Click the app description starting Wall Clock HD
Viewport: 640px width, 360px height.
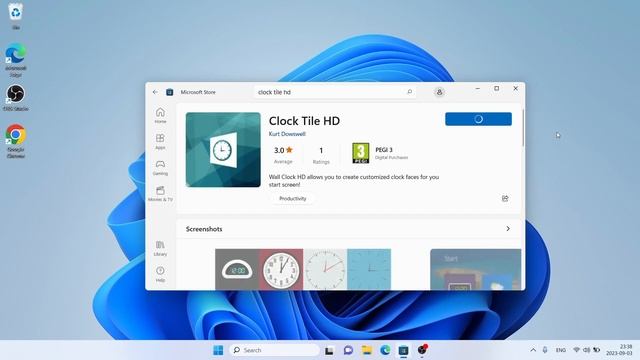pos(354,181)
